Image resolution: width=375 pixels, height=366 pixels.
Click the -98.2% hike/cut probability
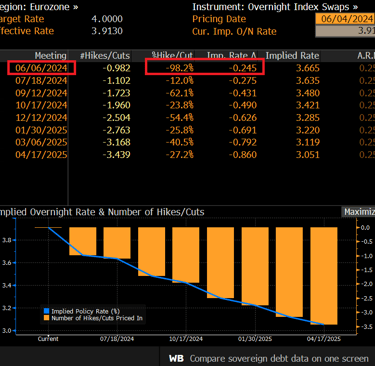(180, 68)
